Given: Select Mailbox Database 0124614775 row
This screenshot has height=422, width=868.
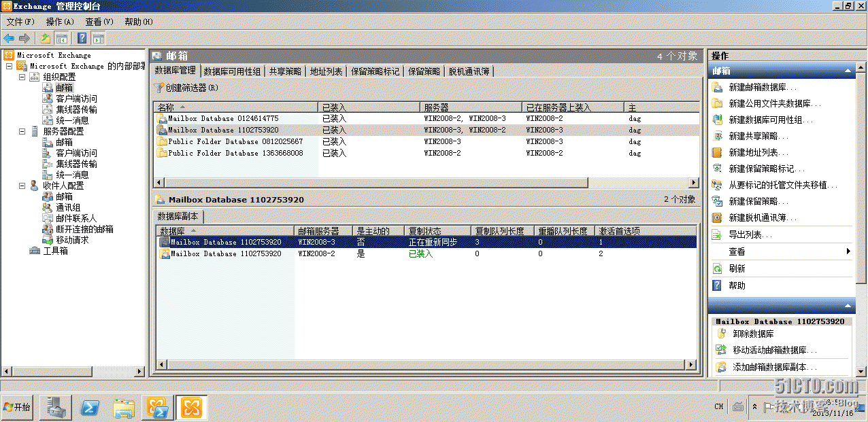Looking at the screenshot, I should pos(427,118).
